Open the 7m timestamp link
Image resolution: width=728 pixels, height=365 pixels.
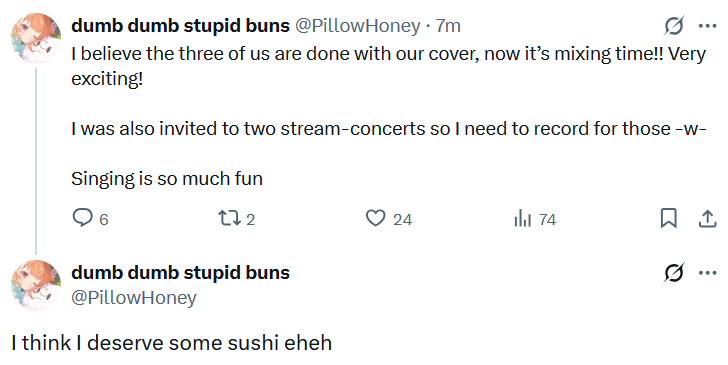click(448, 26)
